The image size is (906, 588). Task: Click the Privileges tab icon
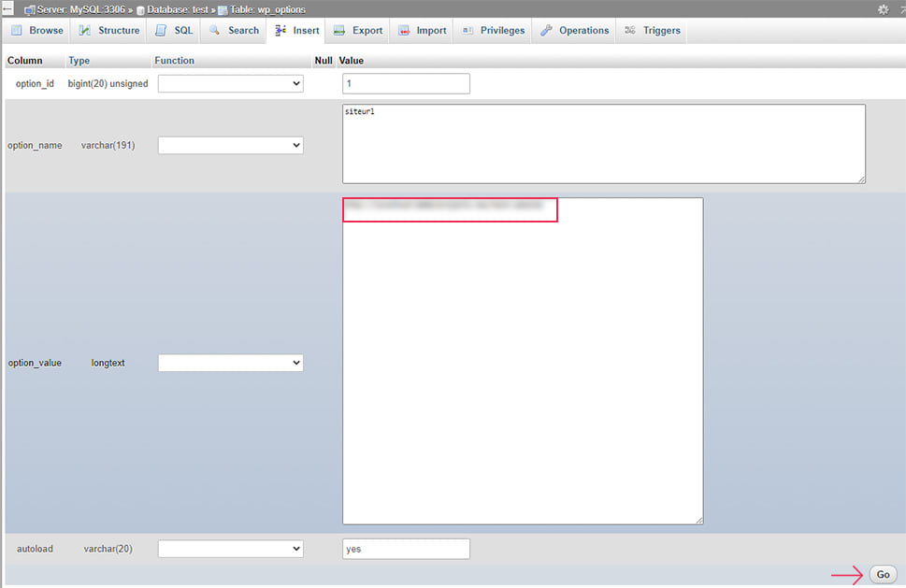pos(467,30)
